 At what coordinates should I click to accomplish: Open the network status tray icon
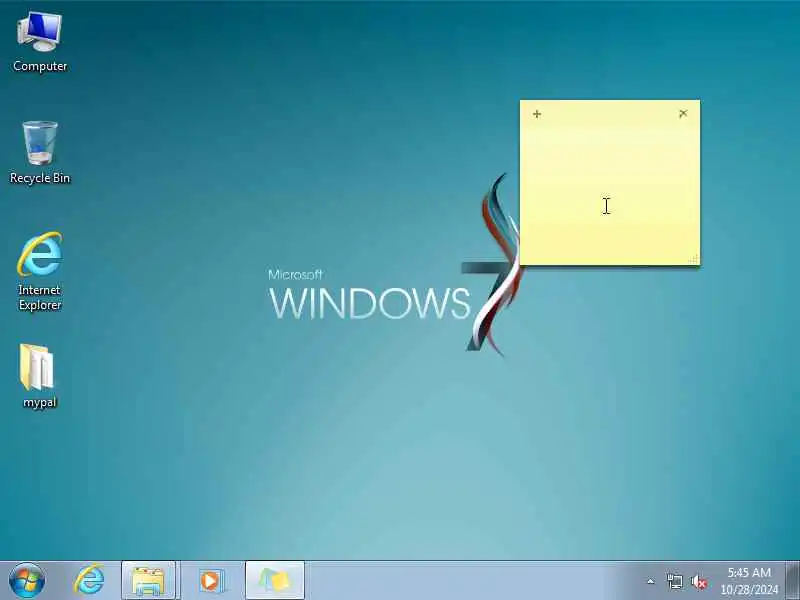point(674,581)
